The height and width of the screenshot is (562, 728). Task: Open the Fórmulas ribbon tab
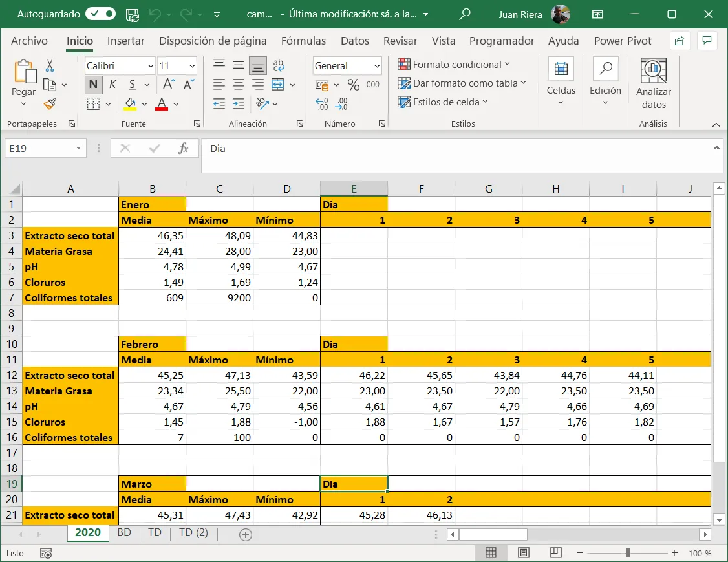pyautogui.click(x=303, y=41)
